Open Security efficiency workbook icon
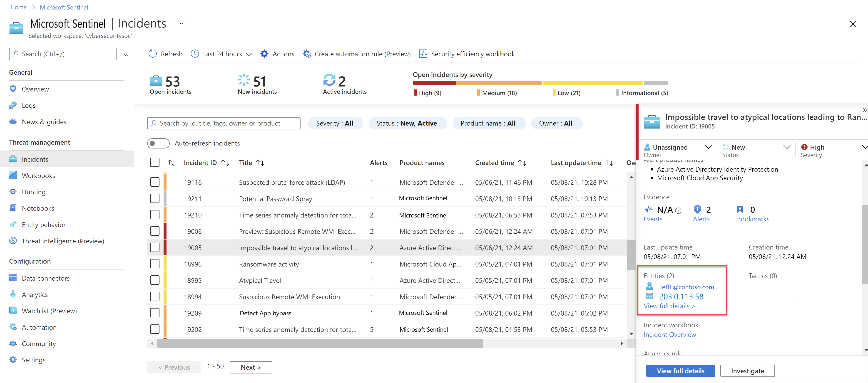Viewport: 868px width, 383px height. (423, 54)
